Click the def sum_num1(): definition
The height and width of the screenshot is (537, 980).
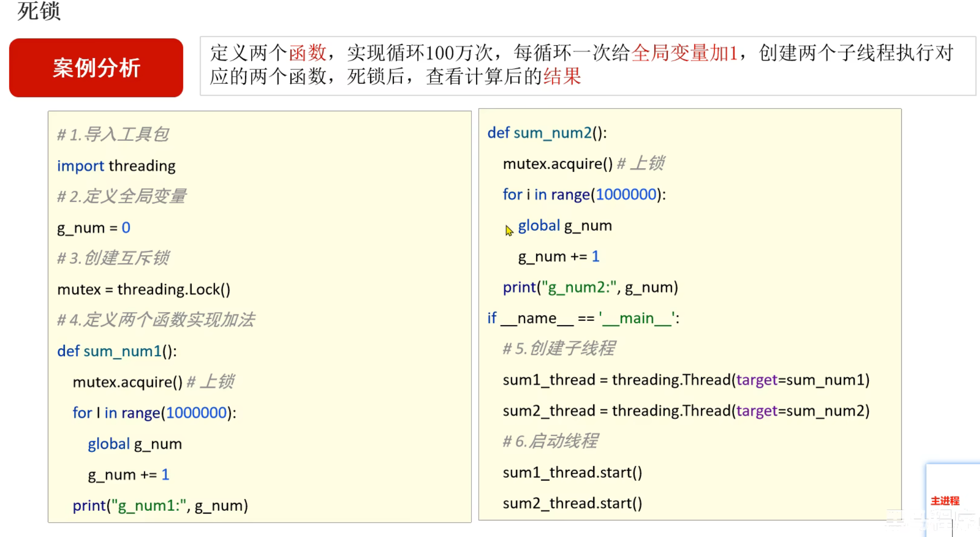coord(117,351)
